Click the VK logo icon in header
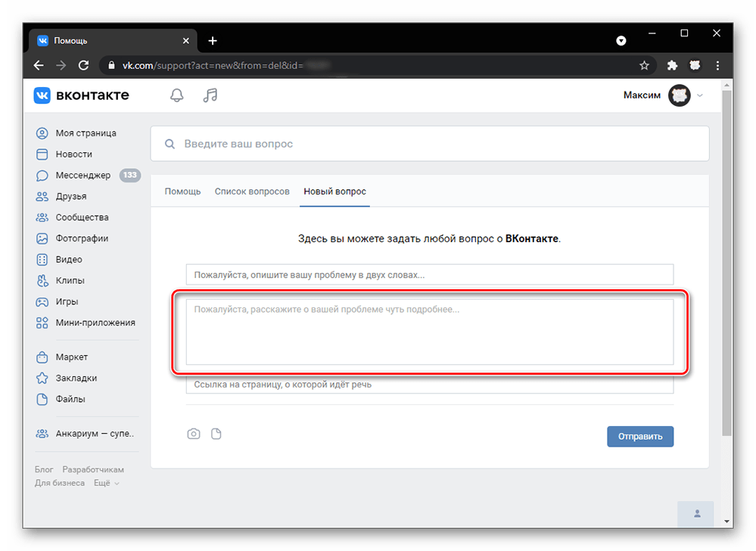This screenshot has width=756, height=551. click(x=42, y=95)
